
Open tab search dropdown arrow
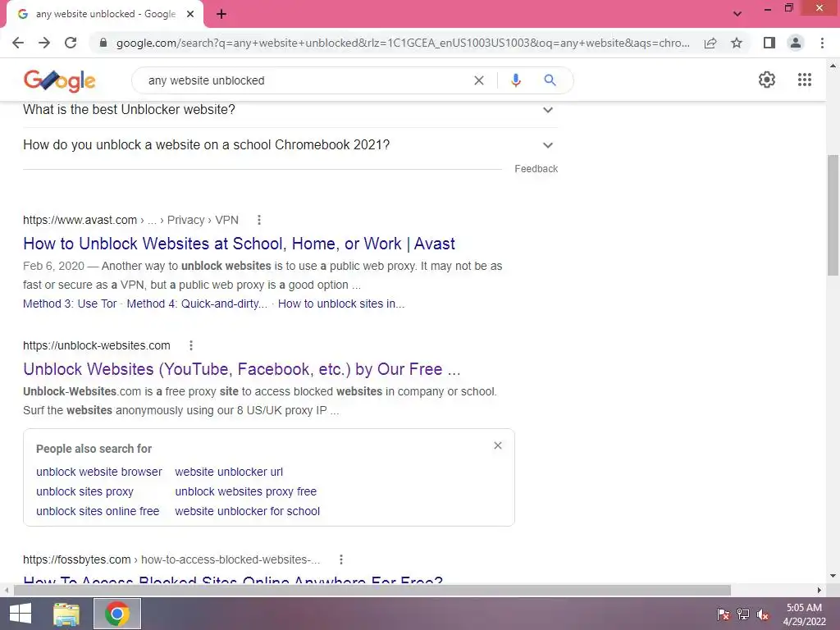point(737,14)
